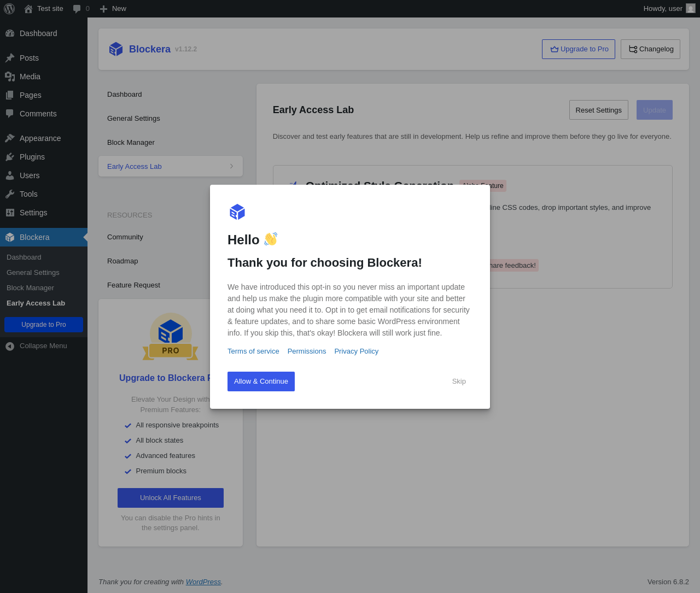Viewport: 700px width, 593px height.
Task: Click Reset Settings button
Action: point(599,110)
